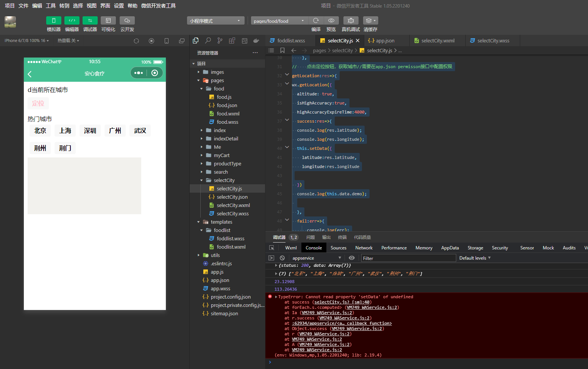Open Cloud Development (云开发) button
588x369 pixels.
pos(127,20)
